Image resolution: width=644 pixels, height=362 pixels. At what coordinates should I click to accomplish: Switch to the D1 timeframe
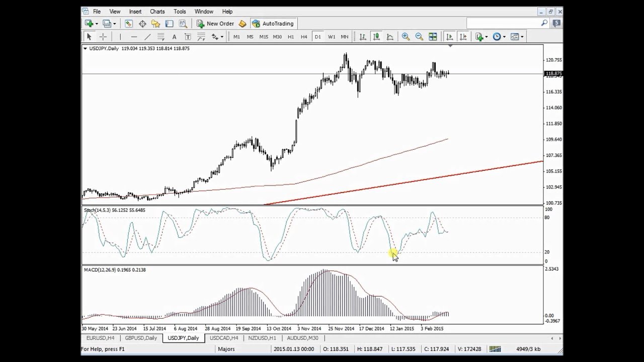317,37
